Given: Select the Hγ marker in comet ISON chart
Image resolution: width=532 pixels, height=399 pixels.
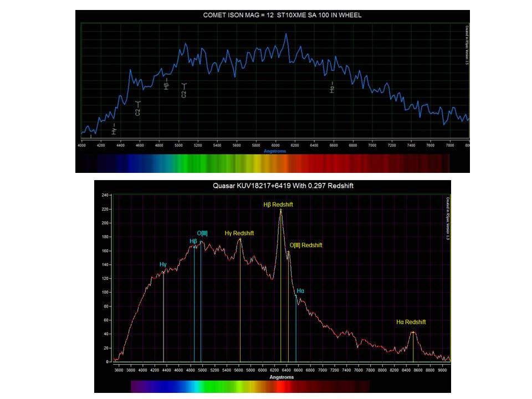Looking at the screenshot, I should tap(114, 129).
